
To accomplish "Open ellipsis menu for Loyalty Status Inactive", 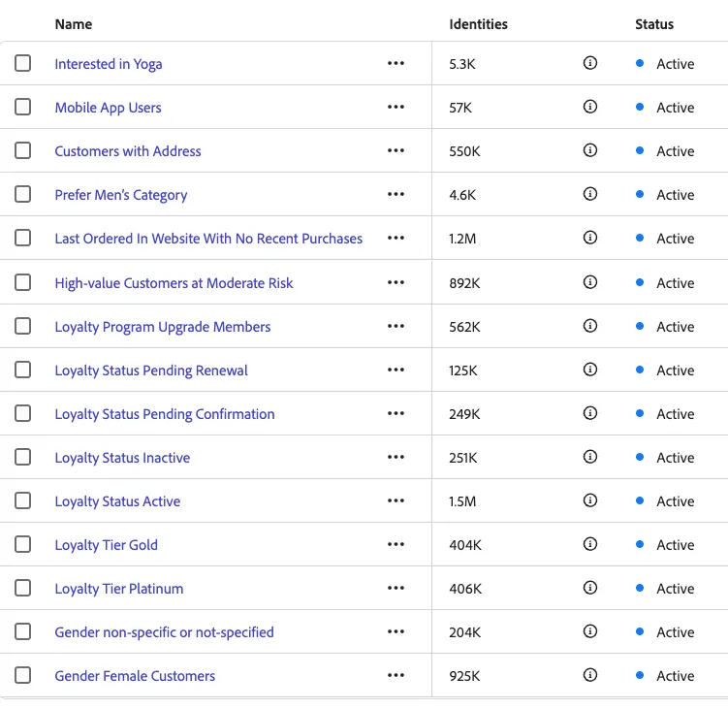I will click(x=396, y=457).
